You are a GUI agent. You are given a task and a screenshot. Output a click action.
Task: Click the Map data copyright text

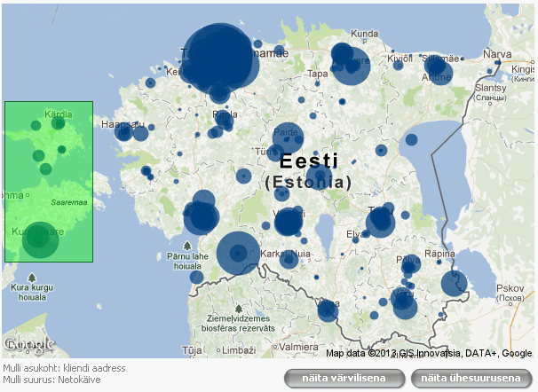(x=430, y=353)
